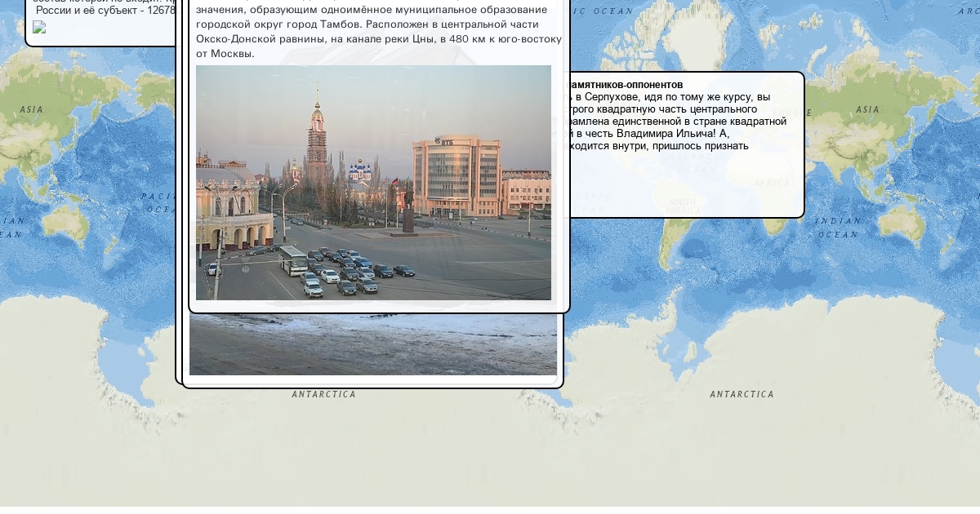Viewport: 980px width, 514px height.
Task: Click the cut-off Indian Ocean label at left edge
Action: (x=11, y=228)
